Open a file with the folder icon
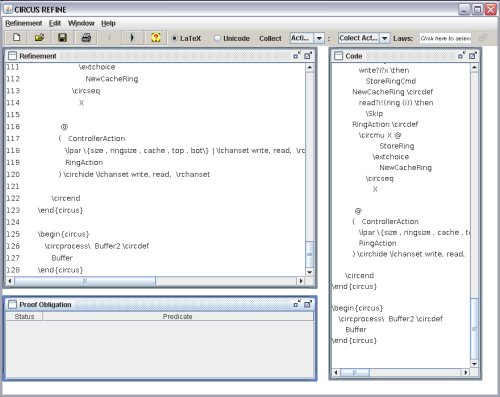The width and height of the screenshot is (500, 397). pos(39,38)
